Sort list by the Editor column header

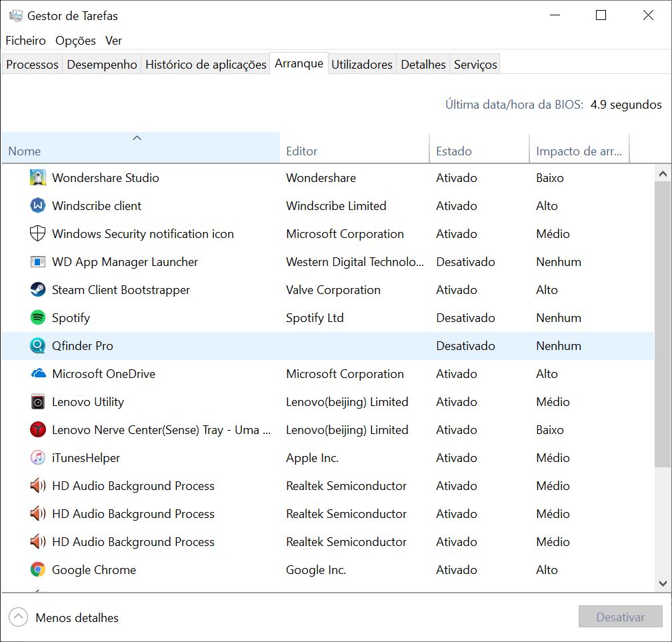pos(355,147)
